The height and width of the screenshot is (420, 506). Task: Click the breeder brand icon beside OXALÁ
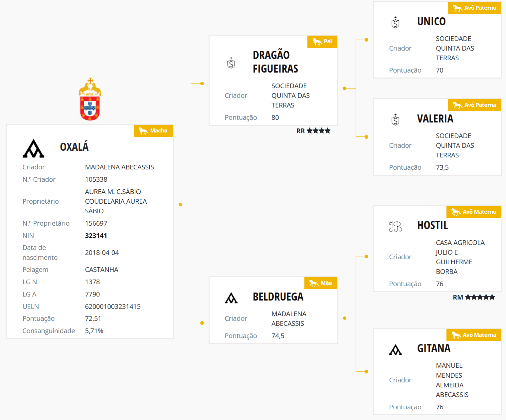tap(33, 148)
